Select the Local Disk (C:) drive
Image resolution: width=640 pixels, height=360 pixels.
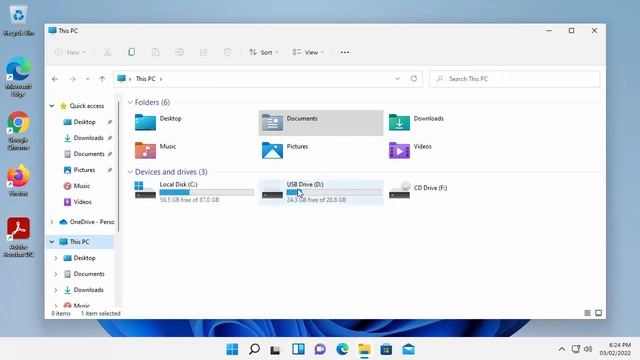click(x=194, y=192)
